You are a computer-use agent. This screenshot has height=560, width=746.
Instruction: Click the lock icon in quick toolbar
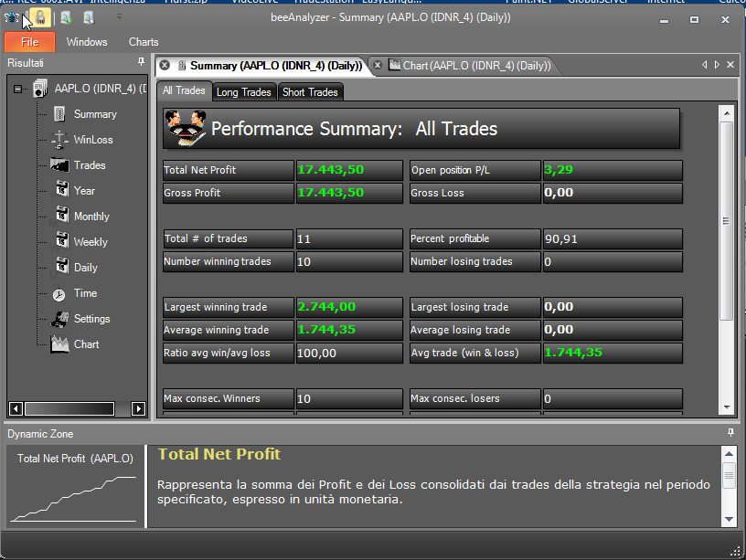tap(40, 18)
